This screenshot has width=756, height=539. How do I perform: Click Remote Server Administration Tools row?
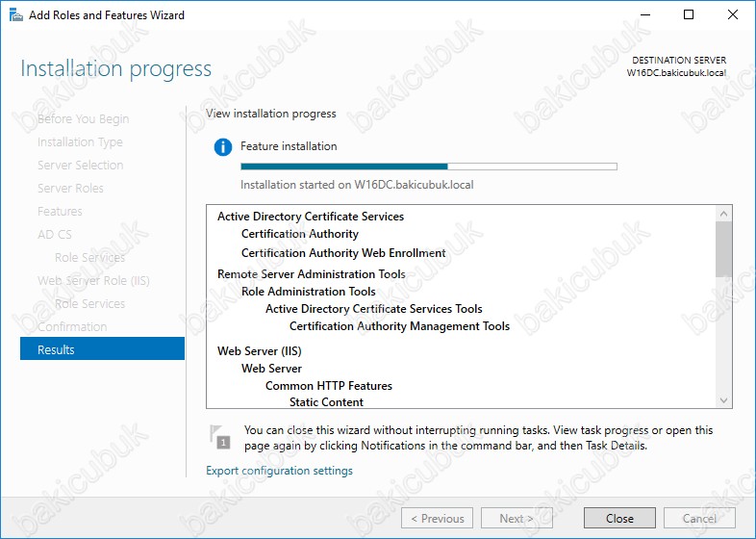[x=312, y=274]
